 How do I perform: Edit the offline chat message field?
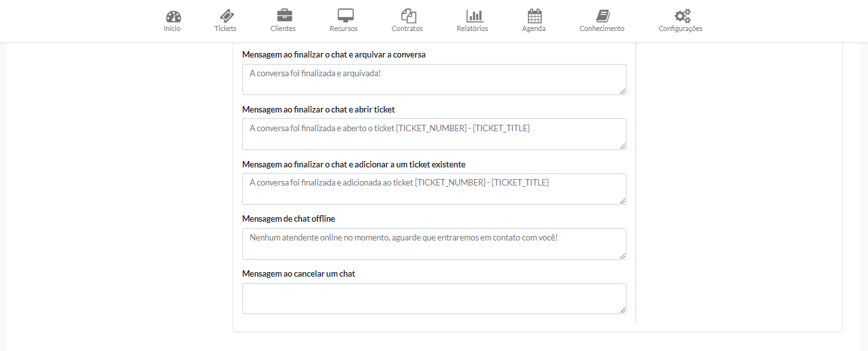(434, 244)
